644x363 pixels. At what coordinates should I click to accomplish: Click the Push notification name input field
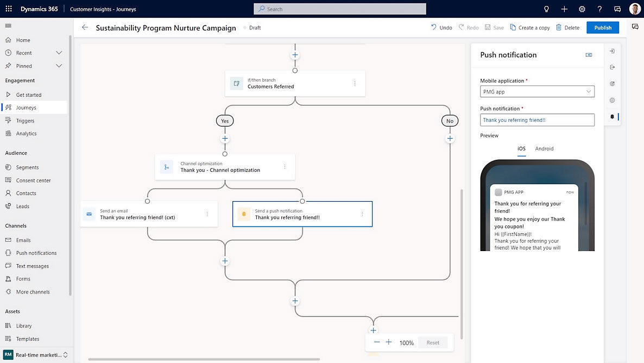(x=537, y=120)
